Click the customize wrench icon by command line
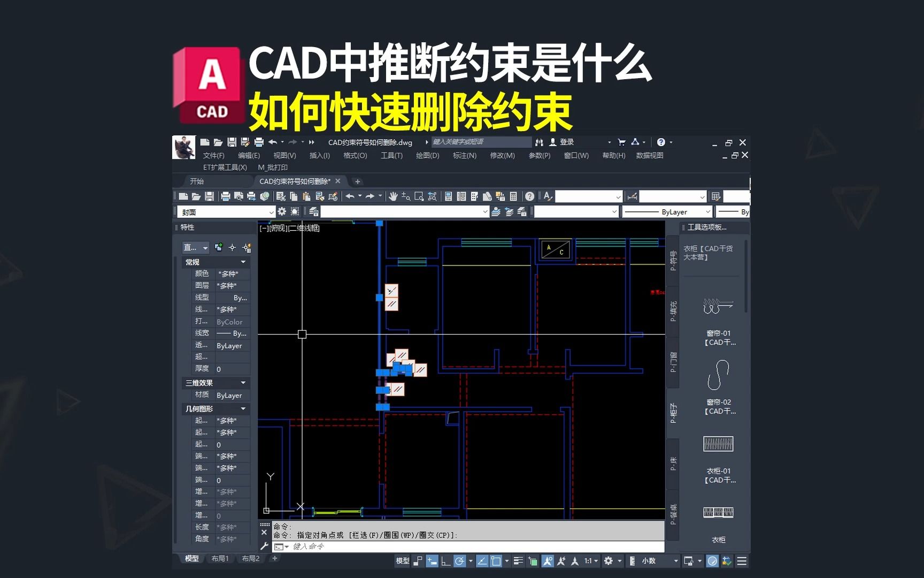This screenshot has width=924, height=578. pos(264,546)
